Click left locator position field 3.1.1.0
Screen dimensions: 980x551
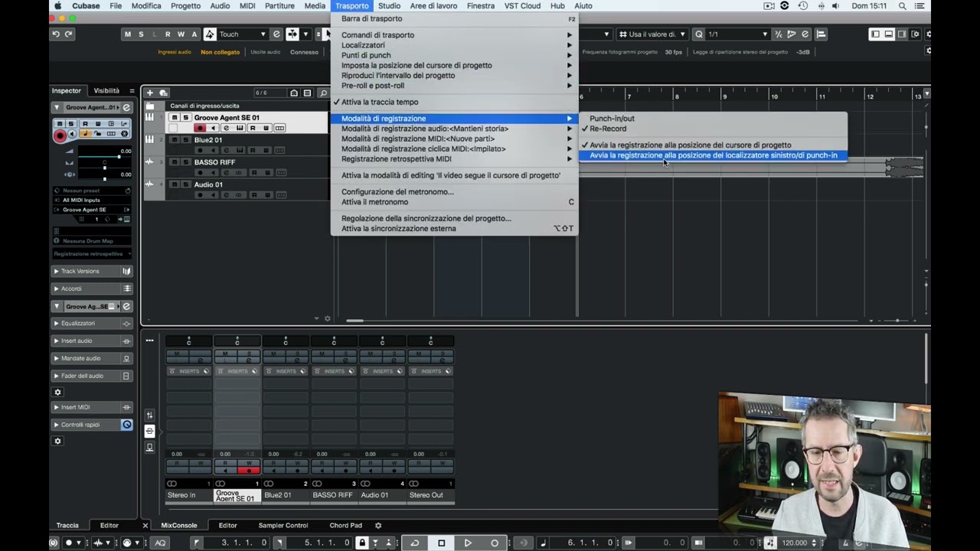tap(244, 543)
